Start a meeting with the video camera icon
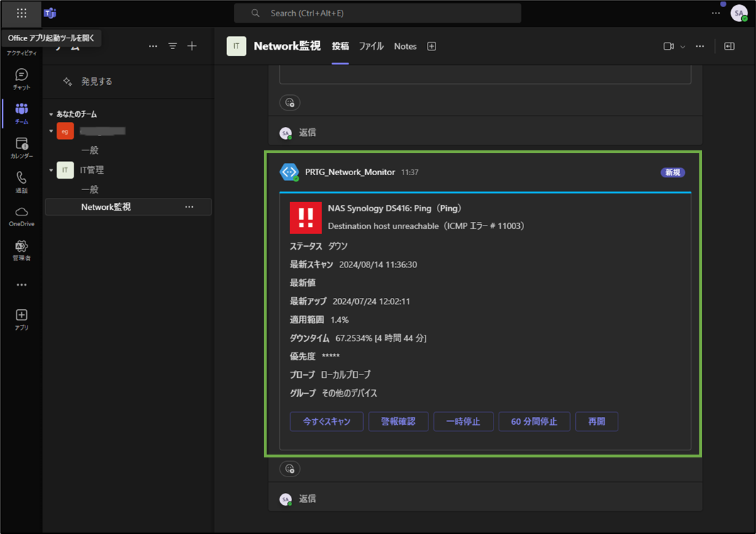The height and width of the screenshot is (534, 756). 668,46
